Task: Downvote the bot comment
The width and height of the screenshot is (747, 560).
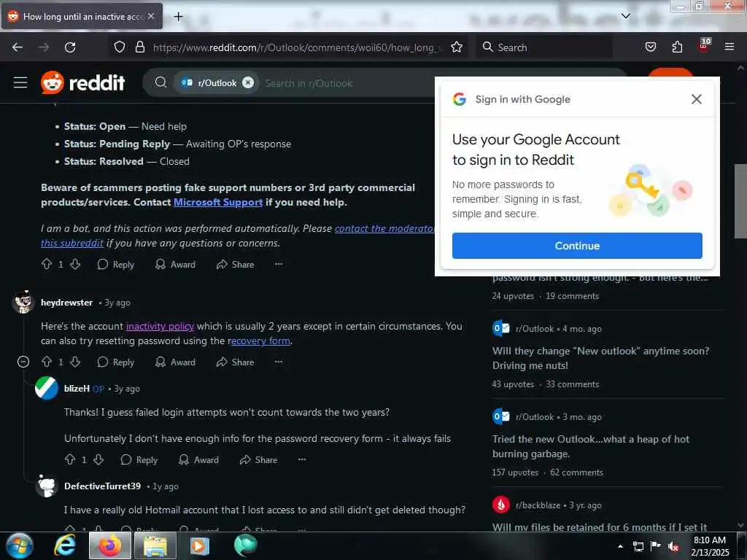Action: [x=75, y=264]
